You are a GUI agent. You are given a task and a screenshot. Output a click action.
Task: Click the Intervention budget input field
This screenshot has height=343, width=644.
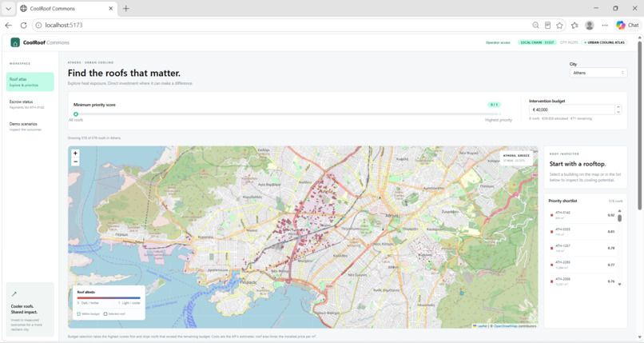click(x=572, y=110)
